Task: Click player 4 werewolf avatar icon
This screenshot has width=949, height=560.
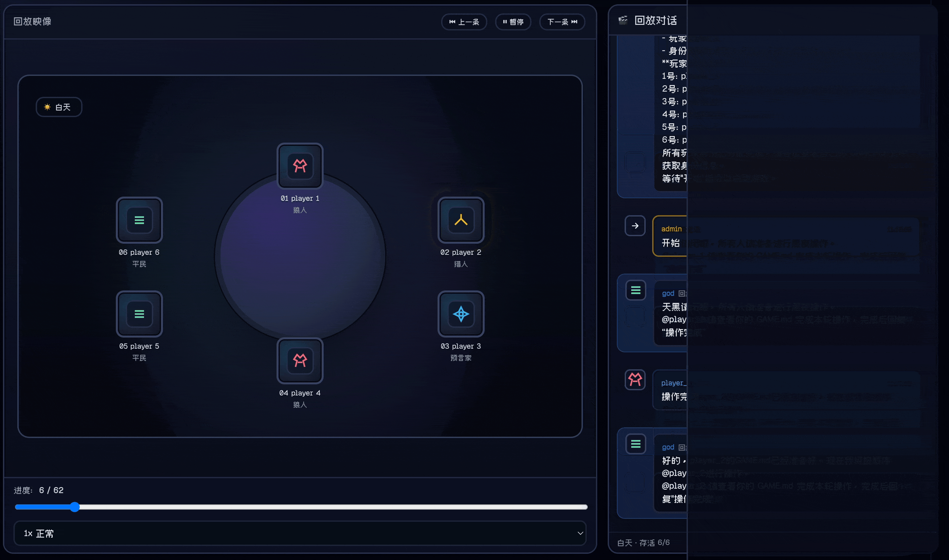Action: pyautogui.click(x=300, y=360)
